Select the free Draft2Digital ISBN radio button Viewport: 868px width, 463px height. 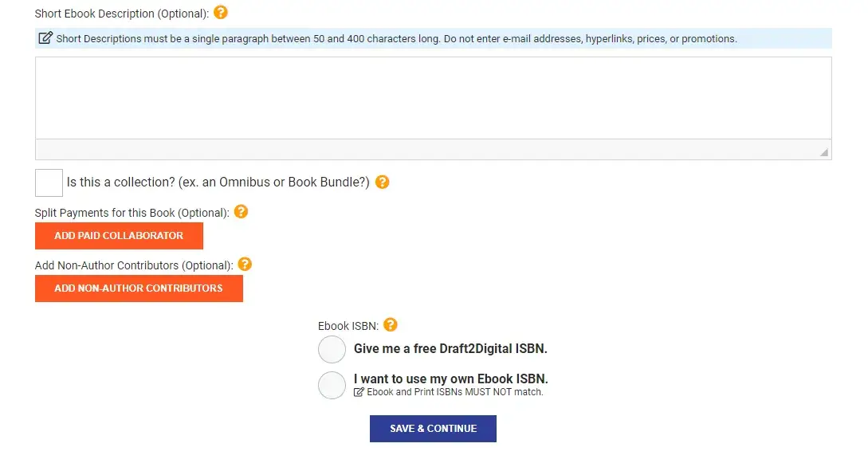point(332,349)
